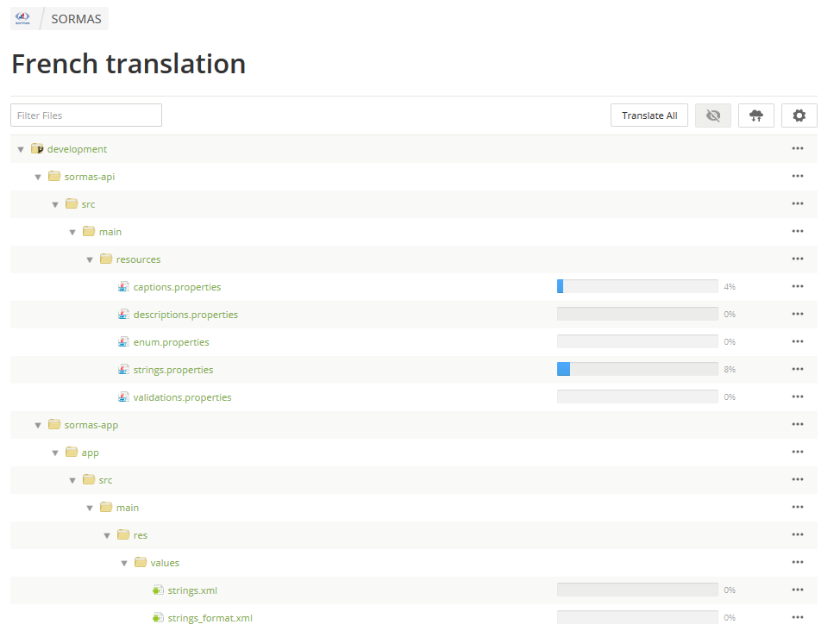
Task: Open the more options menu for strings.xml
Action: coord(798,590)
